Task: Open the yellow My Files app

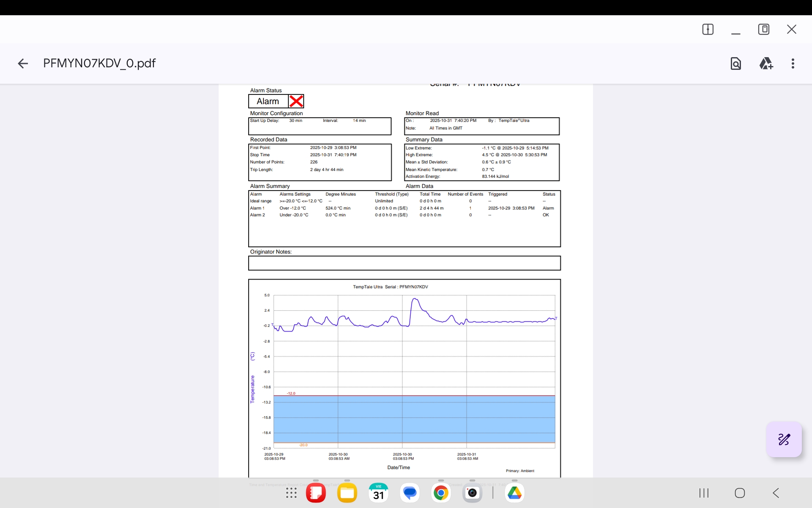Action: click(347, 493)
